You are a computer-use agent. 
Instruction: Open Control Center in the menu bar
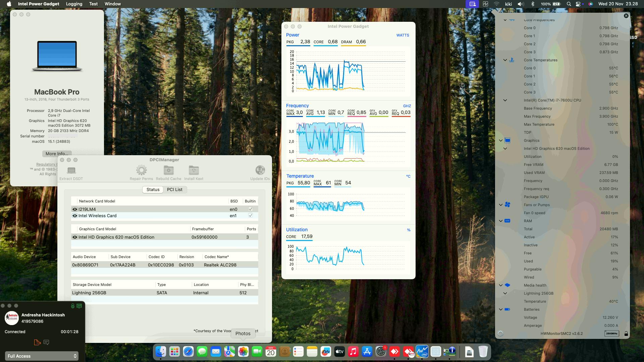[578, 4]
